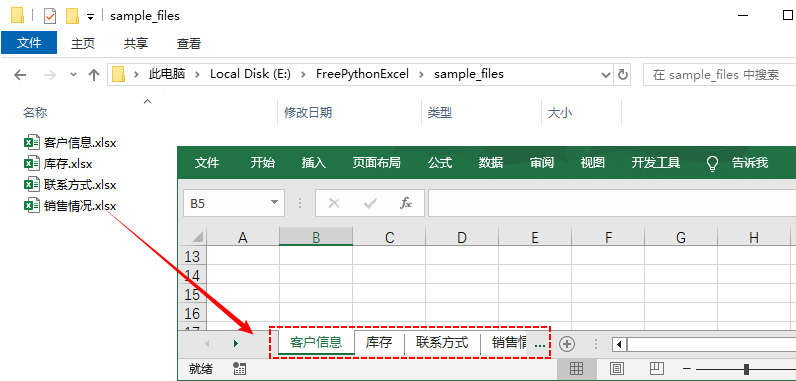Click into the Excel formula bar
Image resolution: width=796 pixels, height=381 pixels.
[x=612, y=203]
